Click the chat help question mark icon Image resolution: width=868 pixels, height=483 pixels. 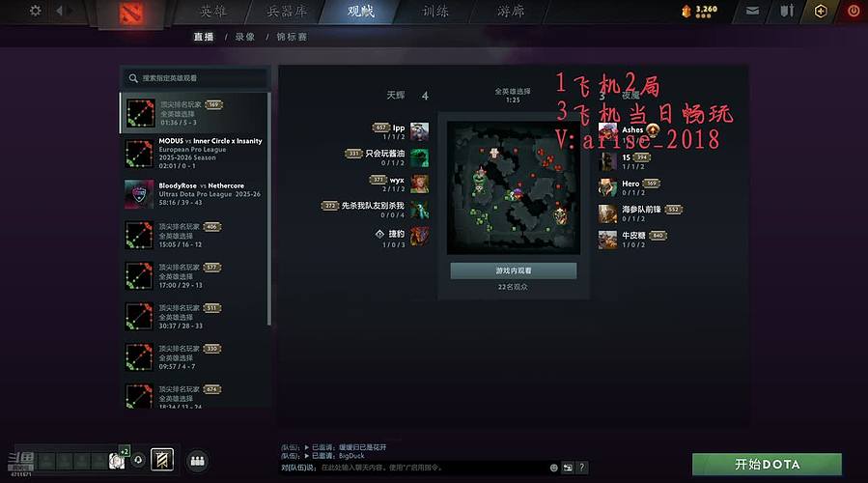[582, 468]
